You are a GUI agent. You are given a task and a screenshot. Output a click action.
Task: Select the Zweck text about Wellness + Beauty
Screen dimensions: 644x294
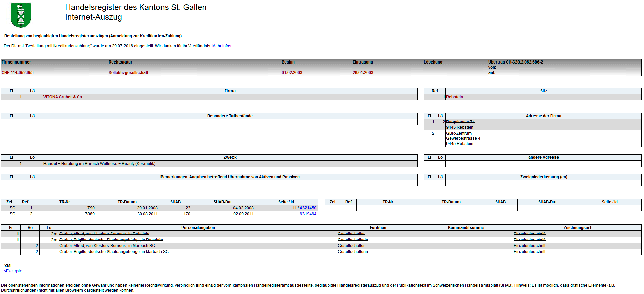click(x=100, y=164)
